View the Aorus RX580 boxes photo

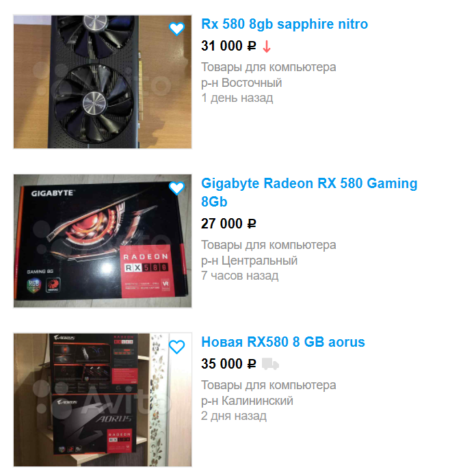click(x=103, y=399)
